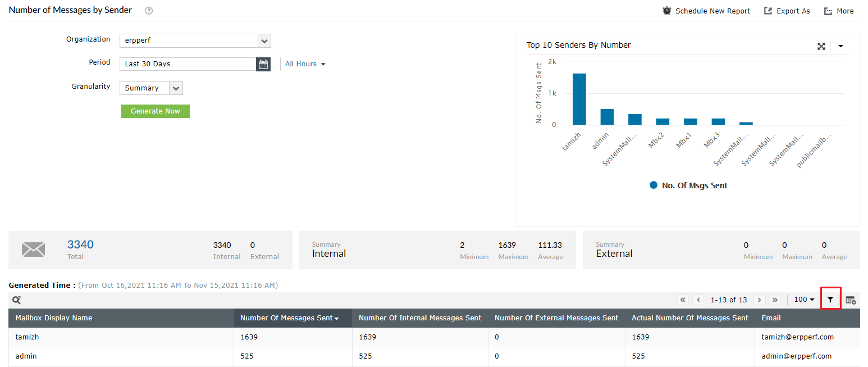Viewport: 868px width, 367px height.
Task: Toggle the No. Of Msgs Sent legend
Action: 688,185
